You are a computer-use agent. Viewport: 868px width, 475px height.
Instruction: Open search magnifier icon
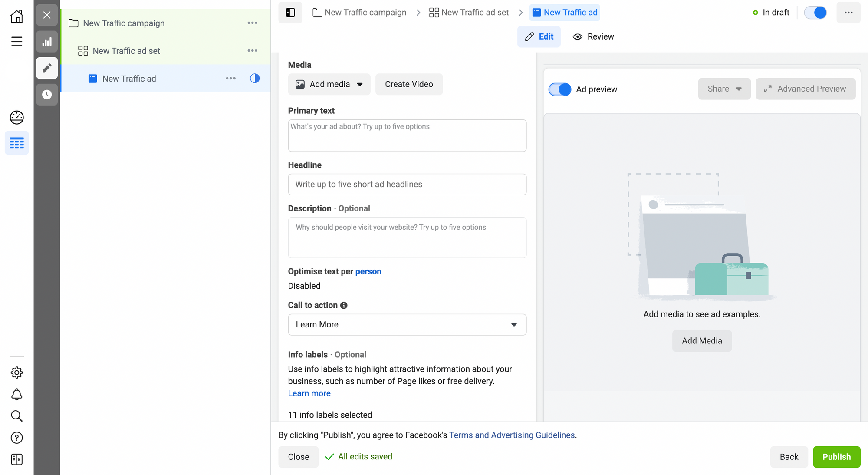[16, 416]
